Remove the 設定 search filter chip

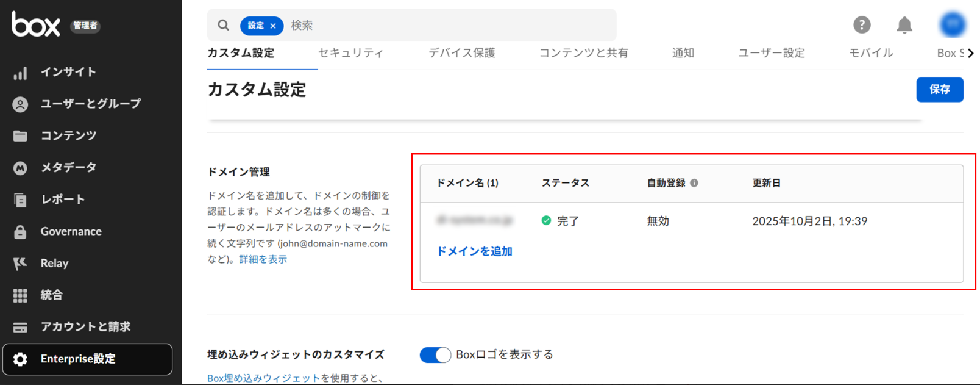click(273, 26)
